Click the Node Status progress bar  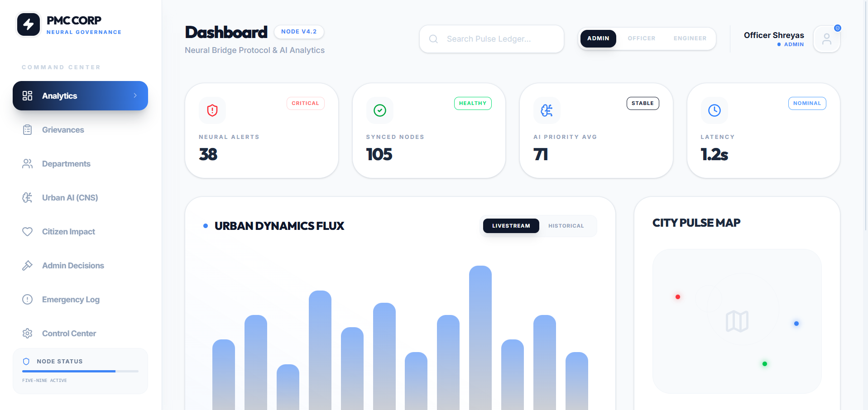pos(80,371)
